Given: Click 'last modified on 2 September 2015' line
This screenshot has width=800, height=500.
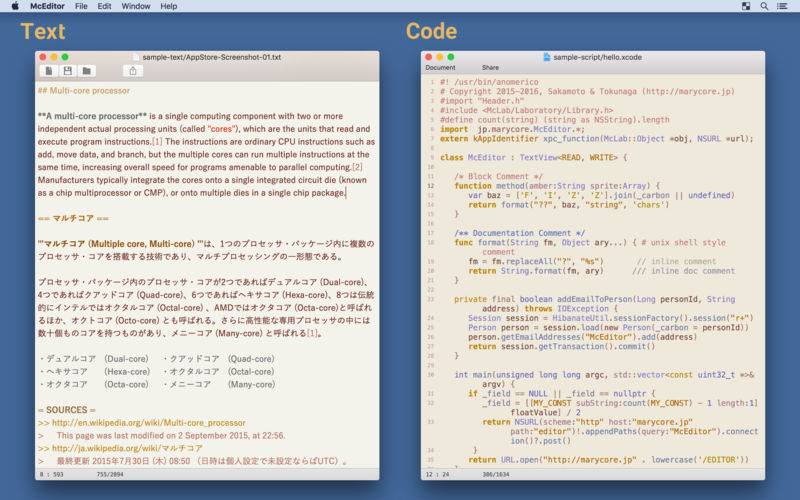Looking at the screenshot, I should coord(171,435).
